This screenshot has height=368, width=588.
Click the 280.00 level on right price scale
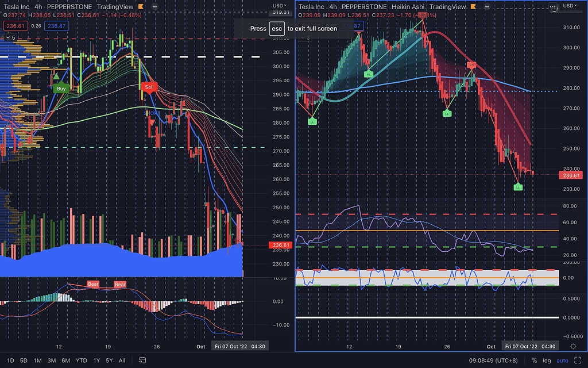tap(571, 88)
